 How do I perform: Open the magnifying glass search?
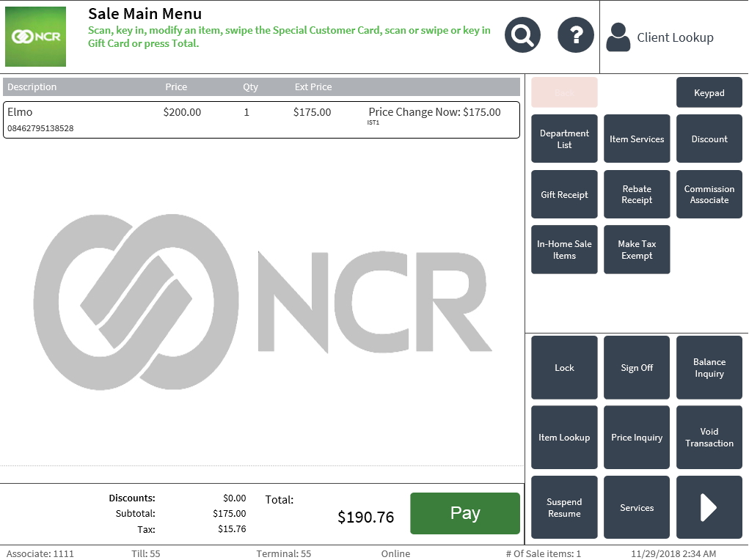(522, 35)
